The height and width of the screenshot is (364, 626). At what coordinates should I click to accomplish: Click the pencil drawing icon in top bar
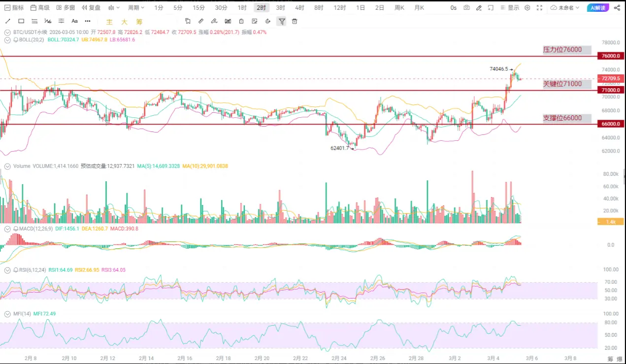[x=479, y=8]
